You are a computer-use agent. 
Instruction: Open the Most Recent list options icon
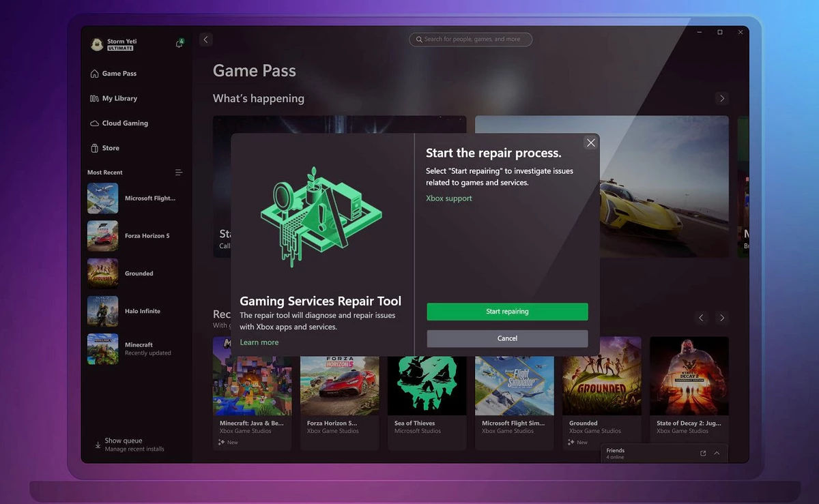pos(179,173)
